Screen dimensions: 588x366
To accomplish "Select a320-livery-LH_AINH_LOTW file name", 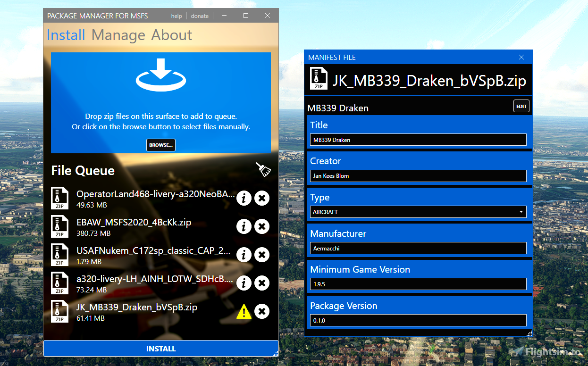I will [155, 279].
